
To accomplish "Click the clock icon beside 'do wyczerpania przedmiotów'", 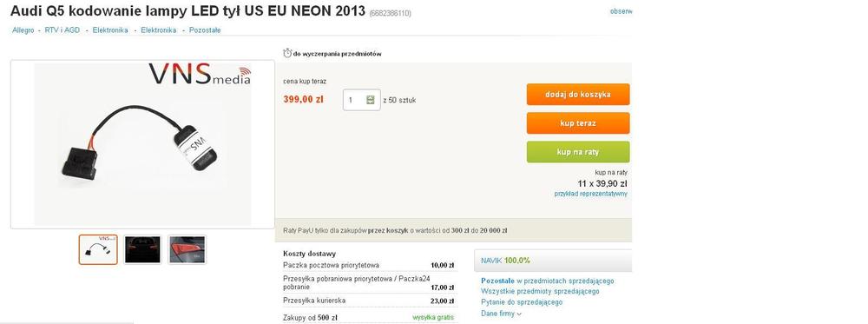I will pyautogui.click(x=287, y=53).
